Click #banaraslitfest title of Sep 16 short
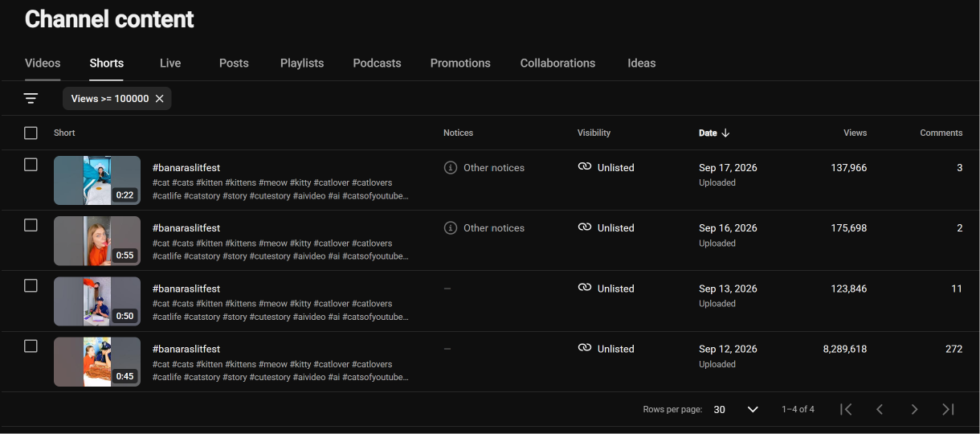Viewport: 980px width, 434px height. click(186, 228)
